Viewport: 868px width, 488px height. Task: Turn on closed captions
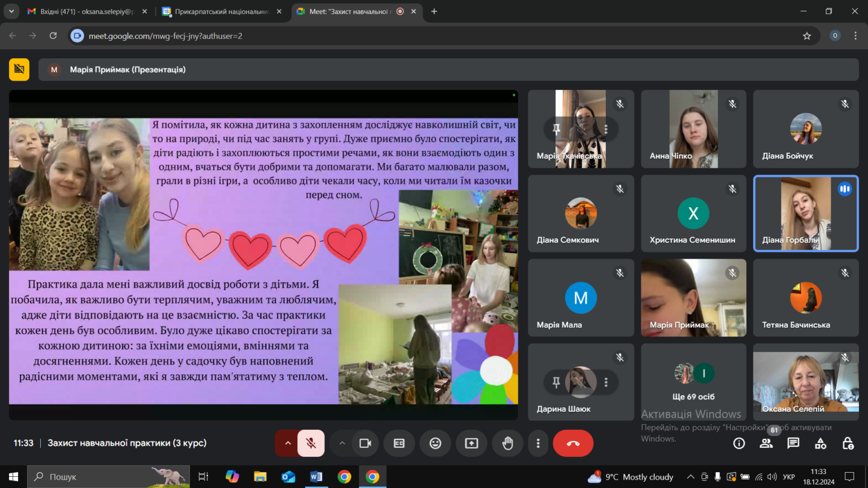point(399,443)
